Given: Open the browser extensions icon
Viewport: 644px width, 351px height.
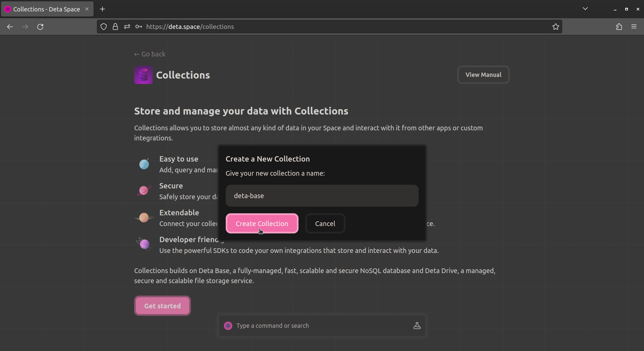Looking at the screenshot, I should pyautogui.click(x=619, y=27).
